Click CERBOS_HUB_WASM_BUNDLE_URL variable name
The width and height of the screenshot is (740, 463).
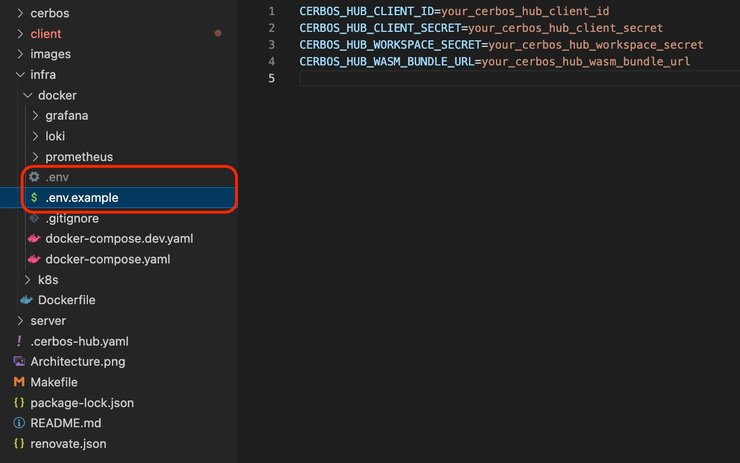(x=387, y=61)
